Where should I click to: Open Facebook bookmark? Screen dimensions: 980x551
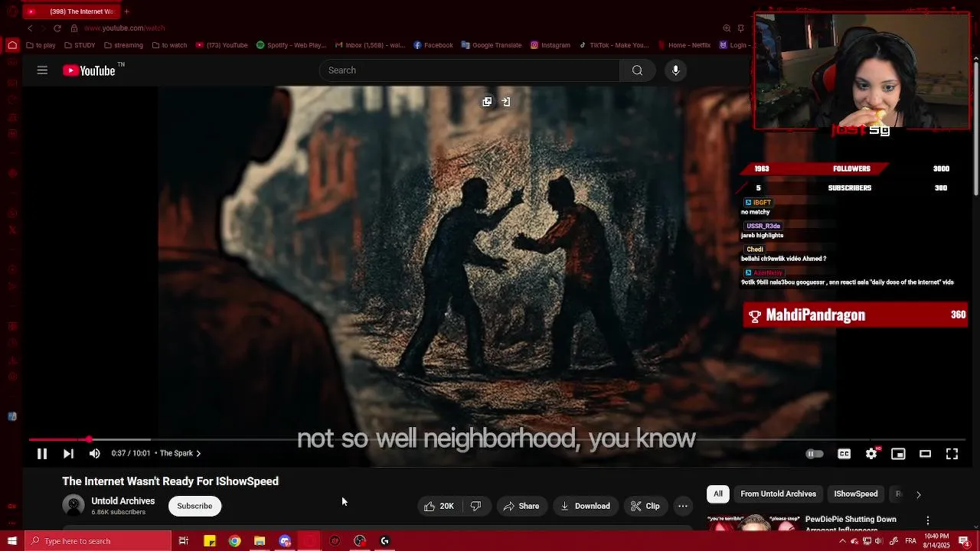pyautogui.click(x=433, y=45)
